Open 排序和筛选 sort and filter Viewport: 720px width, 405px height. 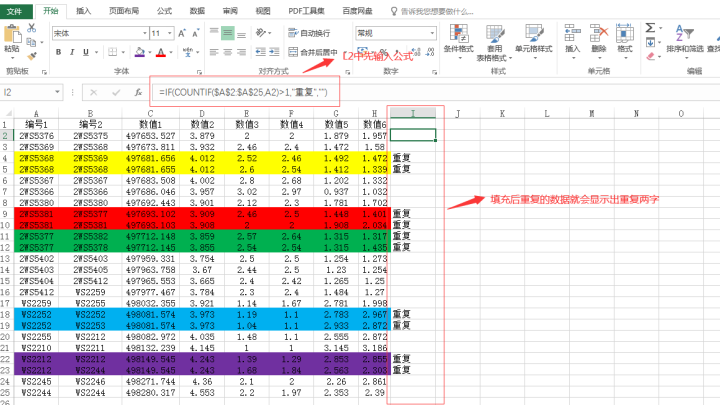point(685,41)
